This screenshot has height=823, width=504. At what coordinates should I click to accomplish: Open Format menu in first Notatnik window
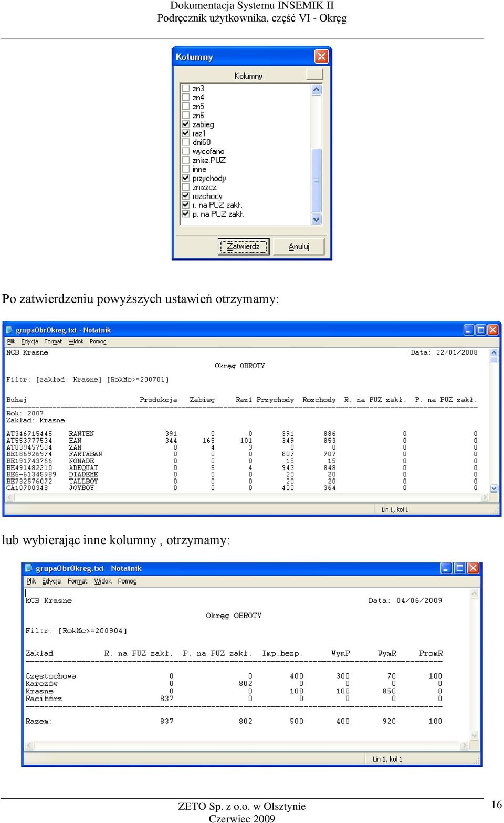point(53,341)
